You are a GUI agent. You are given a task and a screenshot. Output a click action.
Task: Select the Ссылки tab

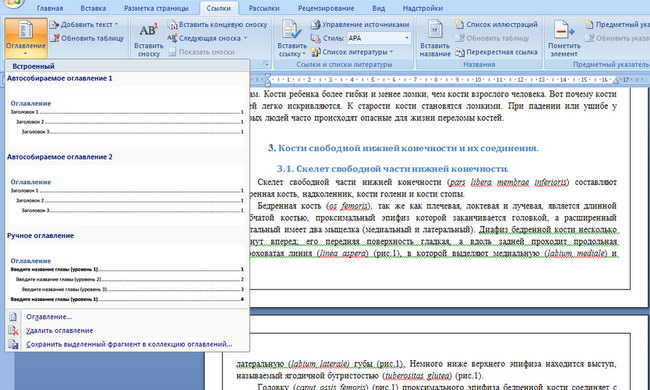point(218,8)
